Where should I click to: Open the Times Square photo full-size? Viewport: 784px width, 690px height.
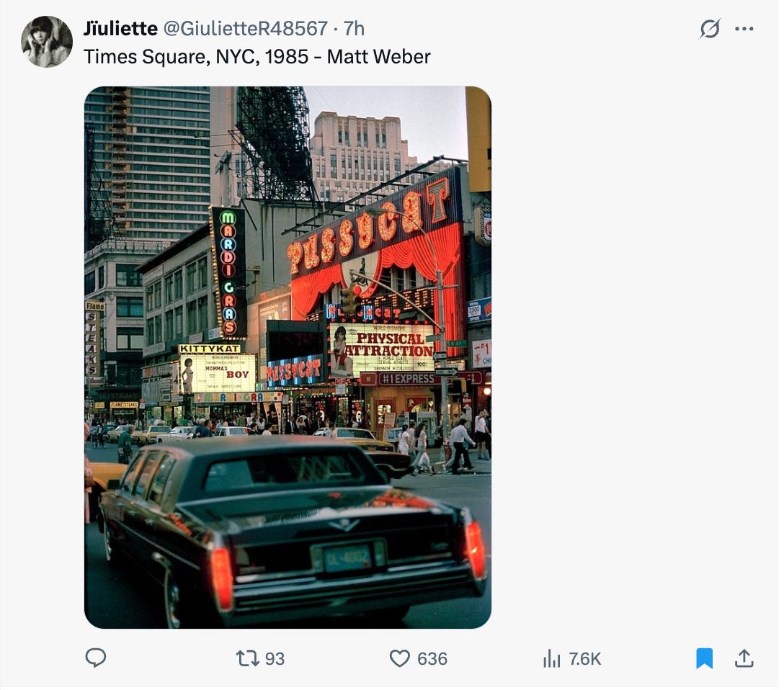pyautogui.click(x=288, y=357)
